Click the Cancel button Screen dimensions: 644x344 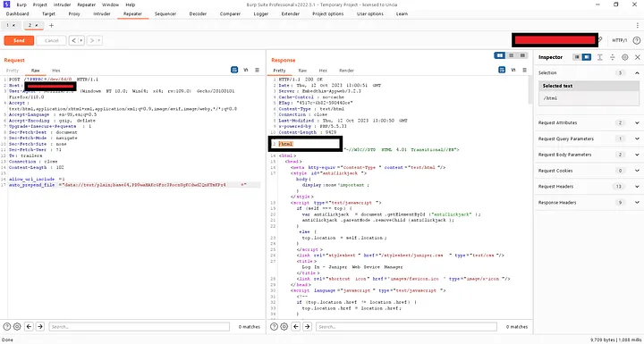click(x=51, y=40)
